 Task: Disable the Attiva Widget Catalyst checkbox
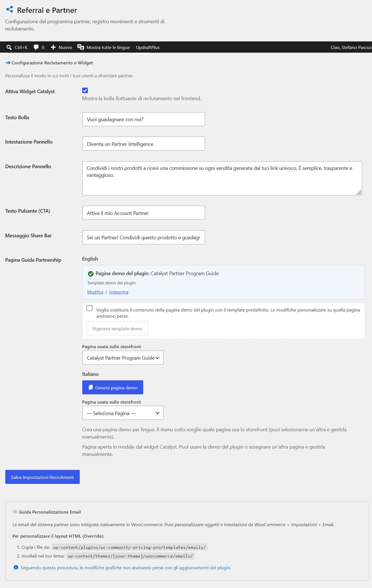tap(85, 90)
